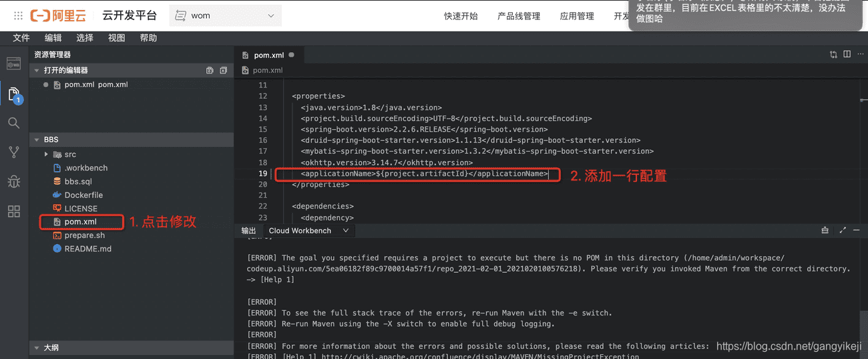Click the 资源管理器 panel title
The image size is (868, 359).
click(x=52, y=55)
